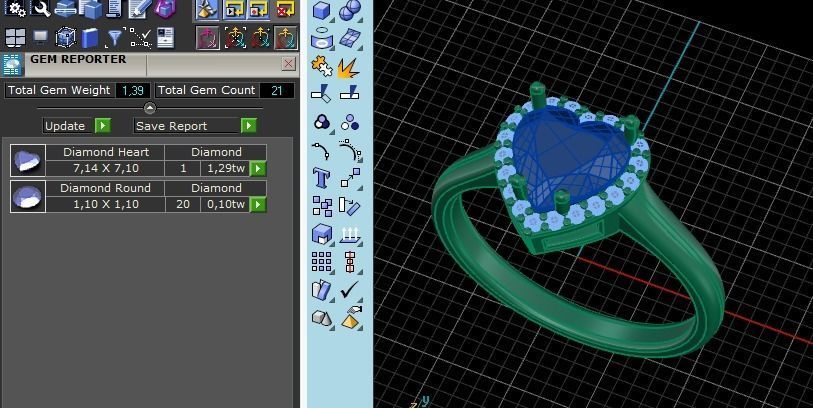Click the project upward arrows tool
813x408 pixels.
click(350, 235)
